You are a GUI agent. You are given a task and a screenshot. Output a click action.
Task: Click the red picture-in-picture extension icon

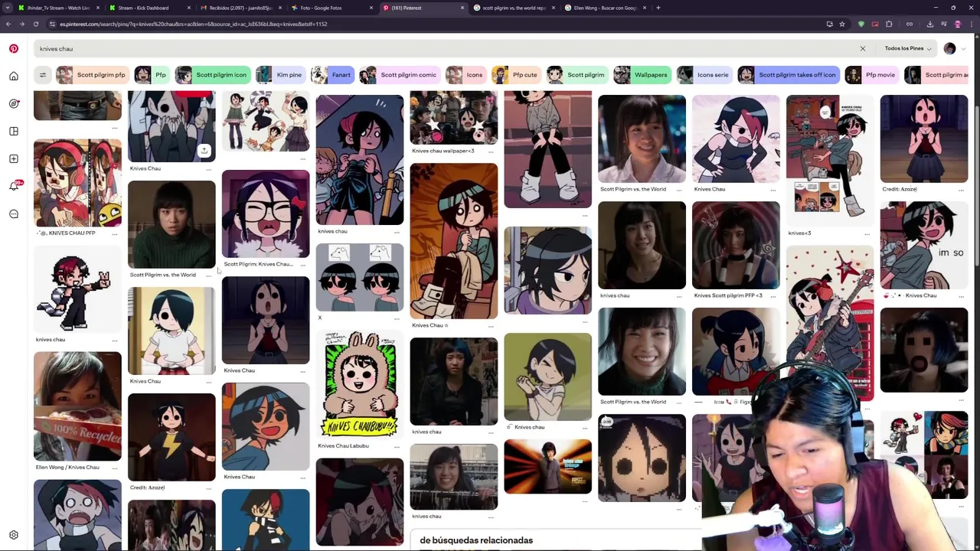(875, 24)
